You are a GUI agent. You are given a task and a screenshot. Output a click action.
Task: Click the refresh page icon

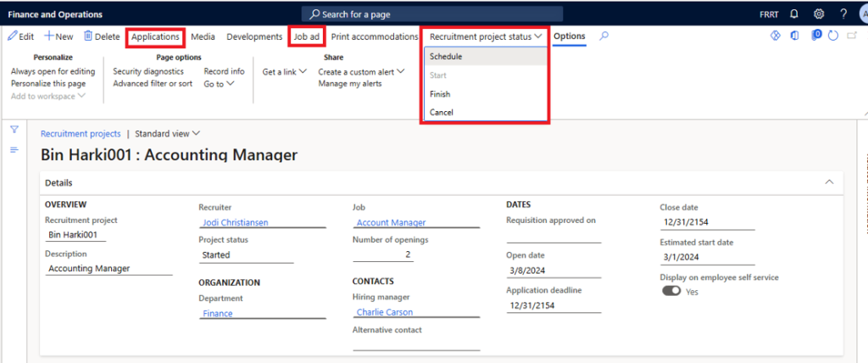coord(833,36)
